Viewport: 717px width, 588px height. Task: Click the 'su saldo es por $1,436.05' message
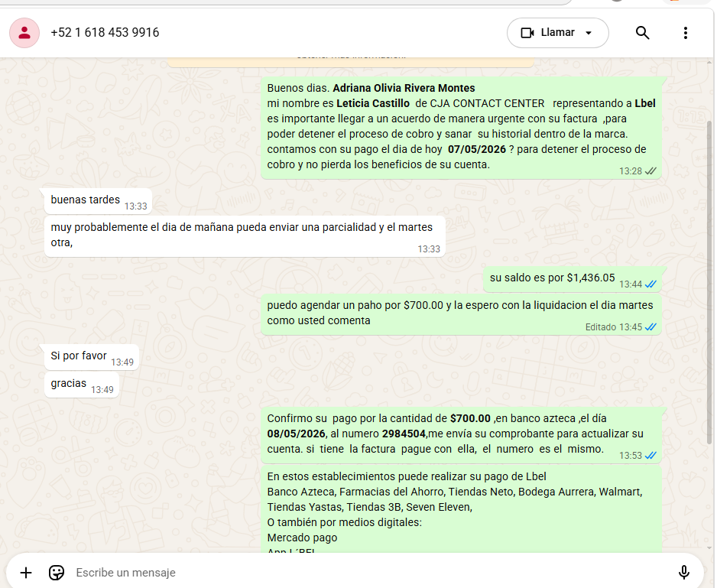[572, 279]
